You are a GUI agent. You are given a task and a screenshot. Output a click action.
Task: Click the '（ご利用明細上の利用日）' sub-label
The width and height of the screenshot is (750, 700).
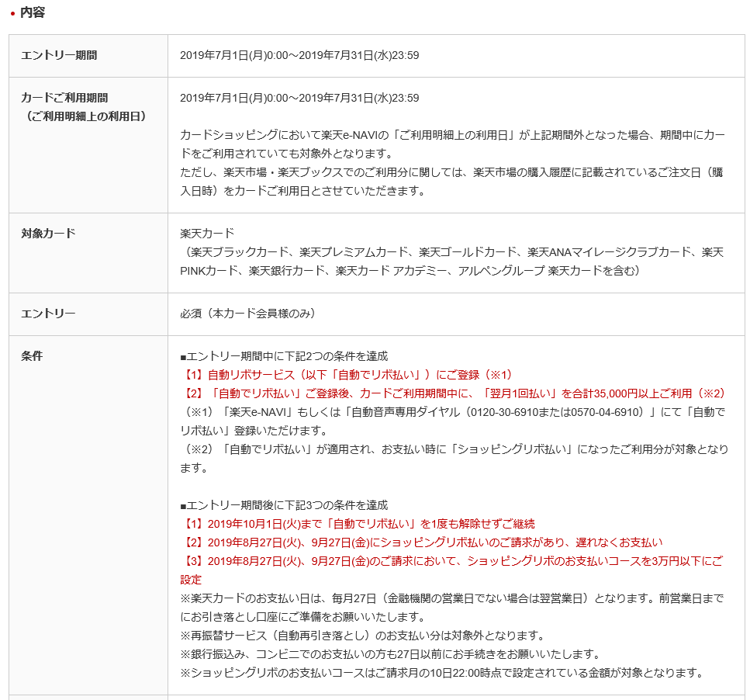click(86, 116)
